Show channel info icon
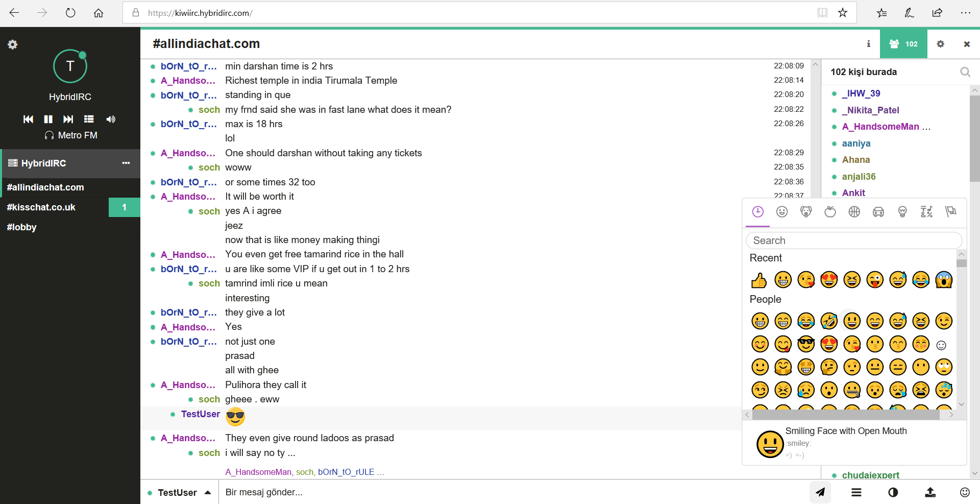The height and width of the screenshot is (504, 980). pos(868,44)
